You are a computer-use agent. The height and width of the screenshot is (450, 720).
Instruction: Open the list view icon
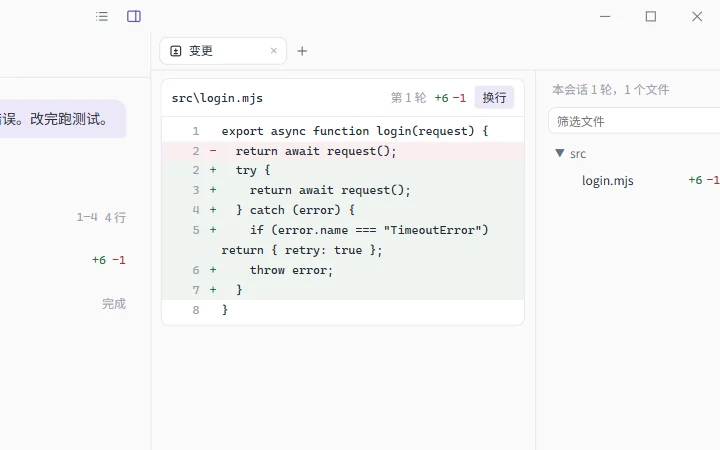point(102,17)
